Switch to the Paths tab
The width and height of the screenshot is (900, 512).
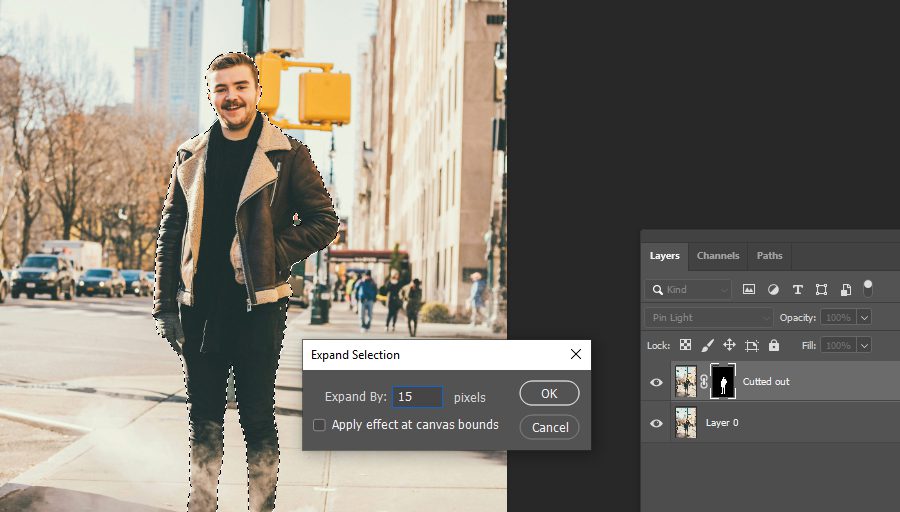click(x=769, y=256)
